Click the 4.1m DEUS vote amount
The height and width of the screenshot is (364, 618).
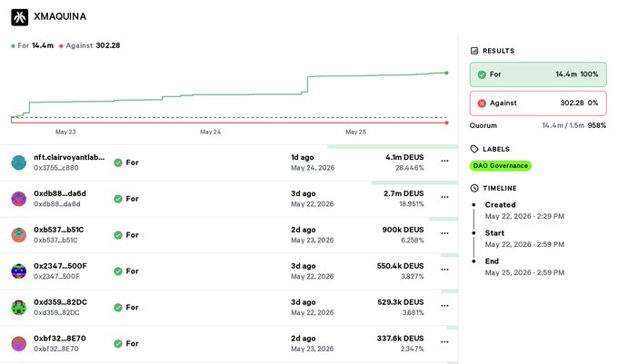[404, 157]
